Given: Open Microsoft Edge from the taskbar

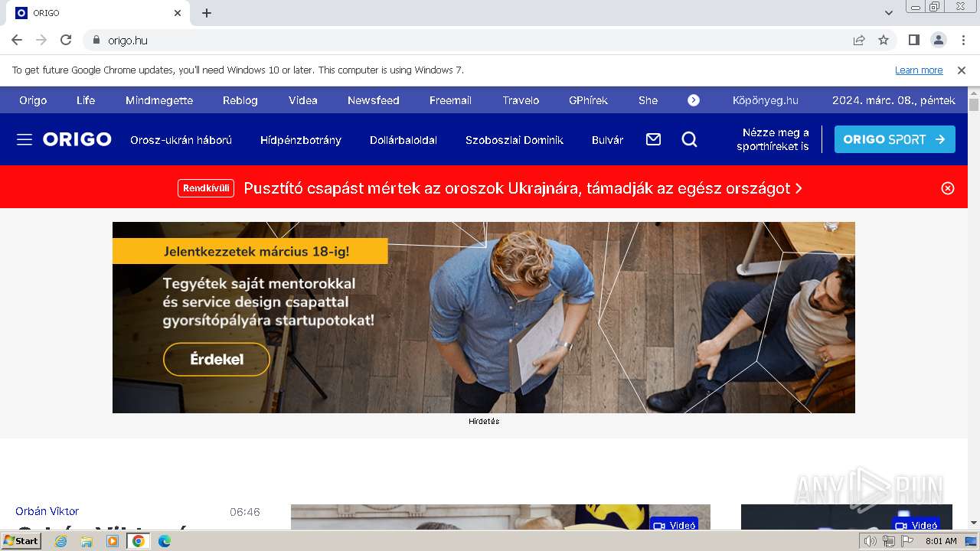Looking at the screenshot, I should coord(165,541).
